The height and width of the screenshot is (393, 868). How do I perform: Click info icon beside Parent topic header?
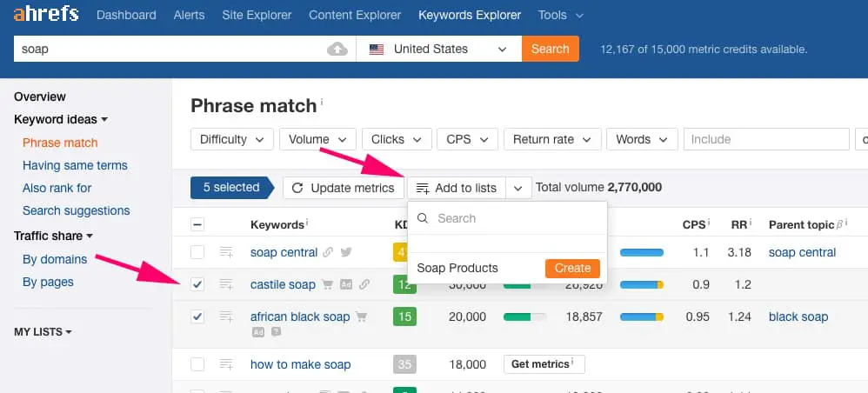846,222
